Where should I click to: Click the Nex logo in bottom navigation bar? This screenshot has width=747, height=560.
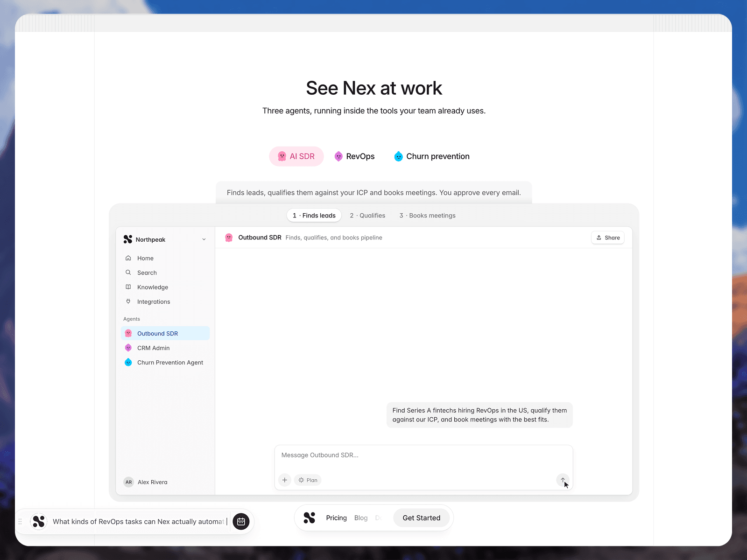pyautogui.click(x=310, y=518)
